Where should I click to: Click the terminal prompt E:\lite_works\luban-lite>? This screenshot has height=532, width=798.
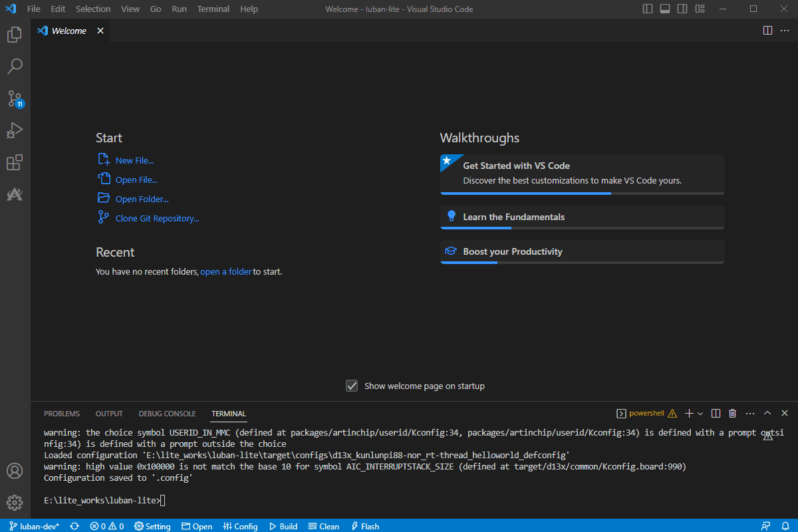coord(102,500)
